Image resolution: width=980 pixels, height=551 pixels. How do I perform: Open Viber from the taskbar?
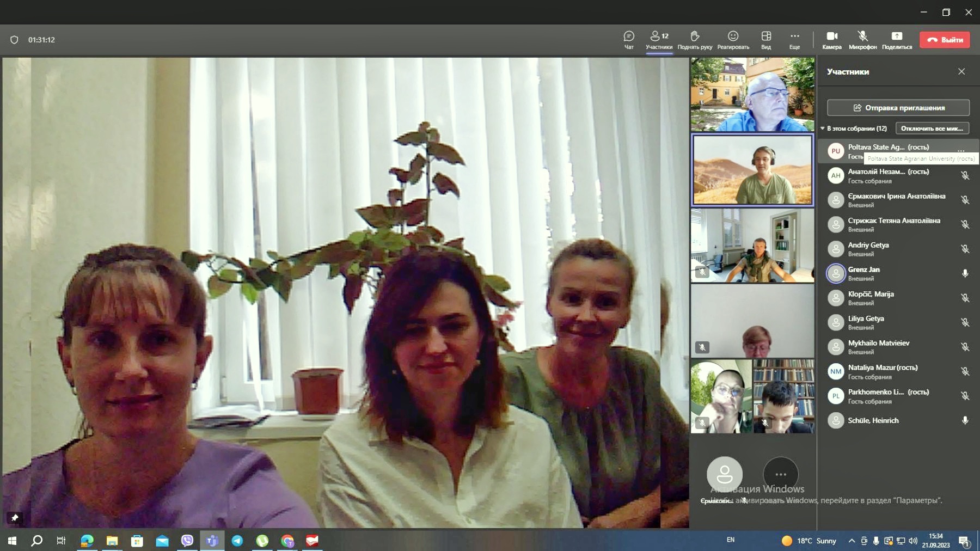tap(187, 541)
